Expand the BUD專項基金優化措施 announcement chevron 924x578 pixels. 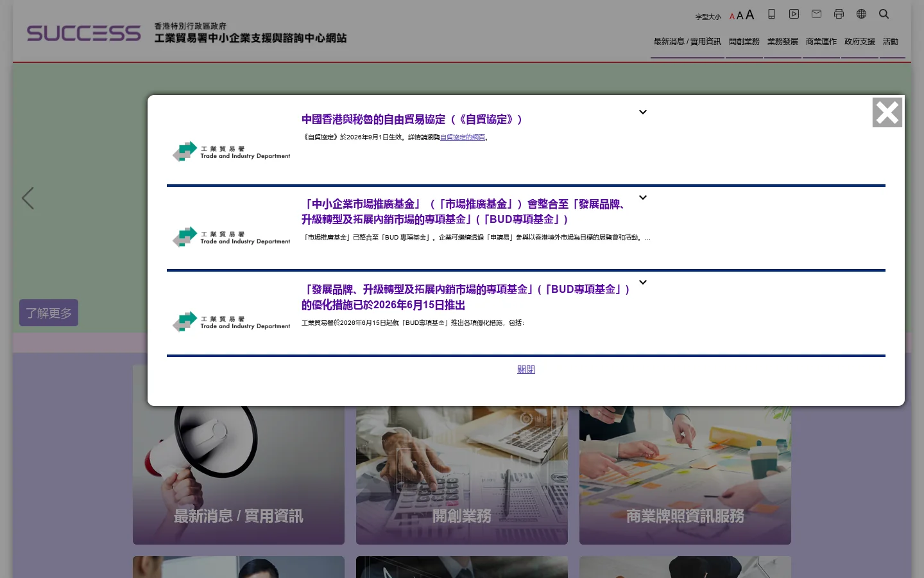click(x=643, y=283)
